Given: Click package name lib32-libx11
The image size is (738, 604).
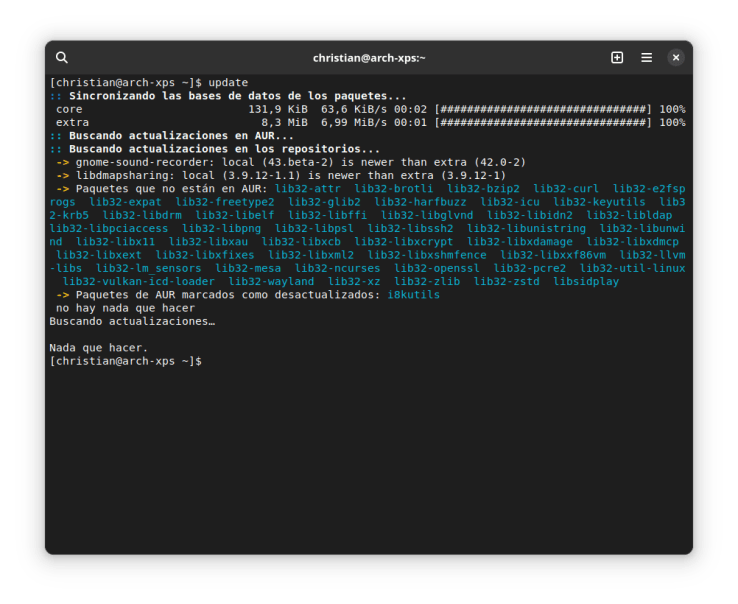Looking at the screenshot, I should pyautogui.click(x=115, y=242).
